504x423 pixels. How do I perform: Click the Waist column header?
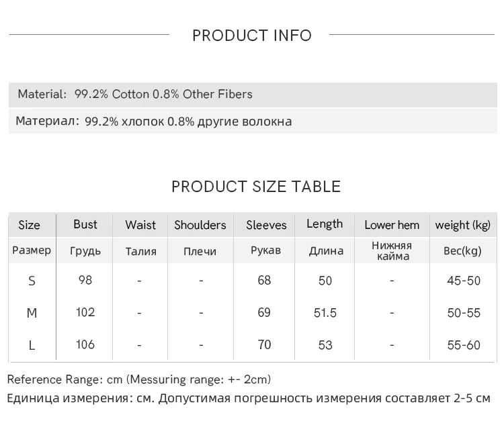140,225
